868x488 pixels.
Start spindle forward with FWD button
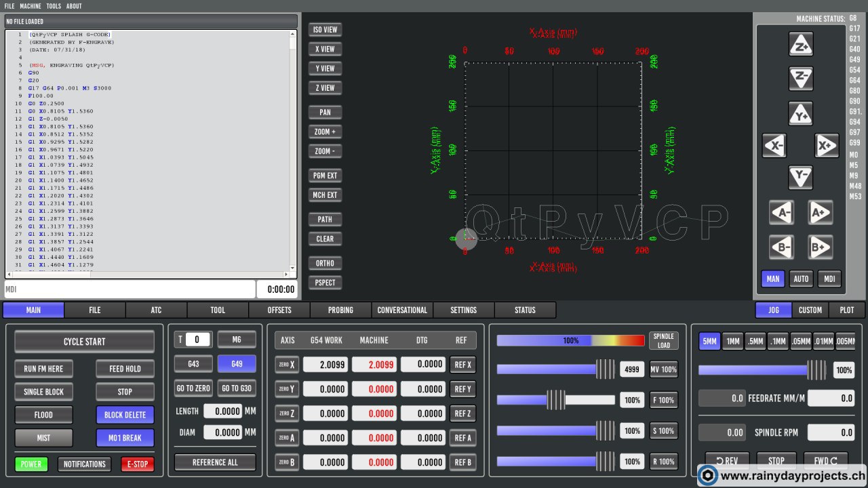click(825, 461)
